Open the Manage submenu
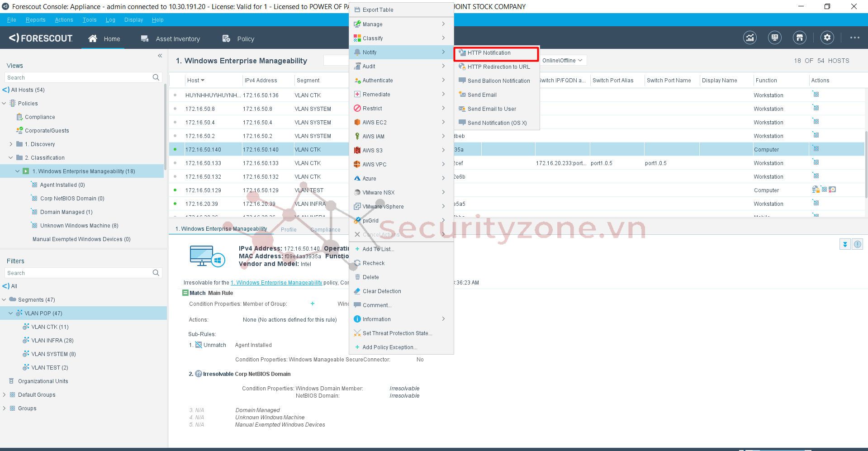868x451 pixels. [x=401, y=24]
